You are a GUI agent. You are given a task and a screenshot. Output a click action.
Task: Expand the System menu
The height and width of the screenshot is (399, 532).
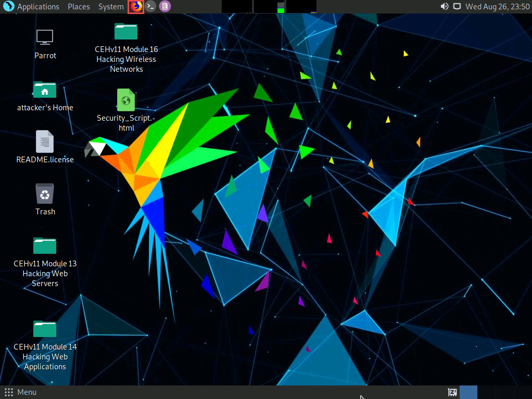click(111, 7)
